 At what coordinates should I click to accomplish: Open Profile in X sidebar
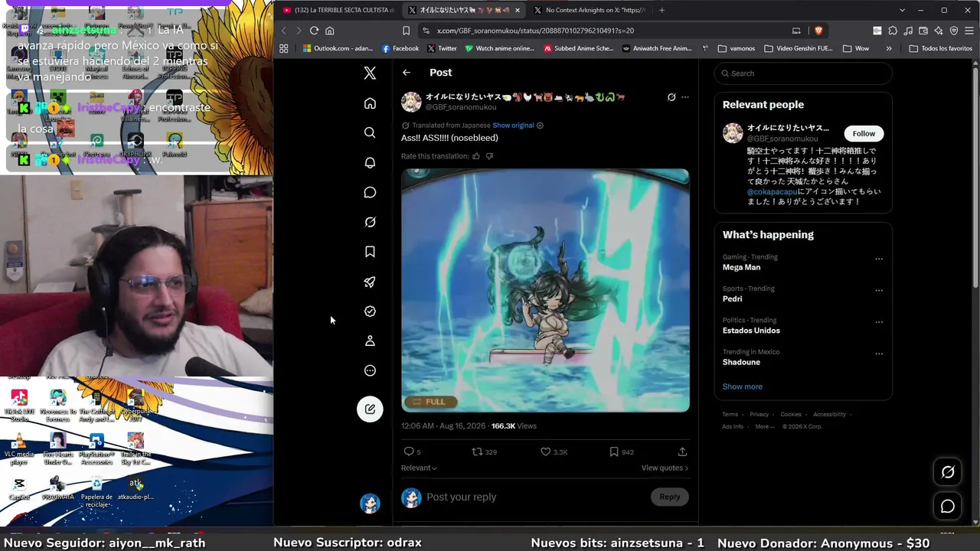pos(370,341)
